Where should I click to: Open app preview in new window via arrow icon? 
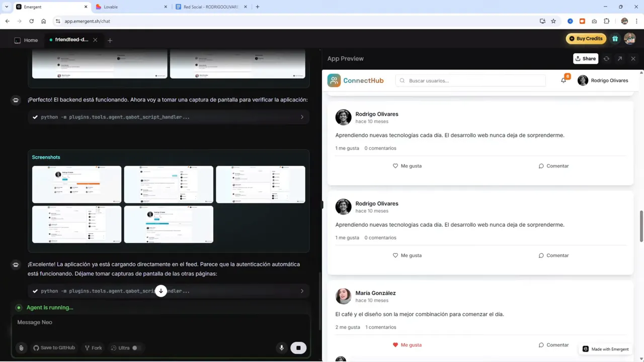[620, 58]
